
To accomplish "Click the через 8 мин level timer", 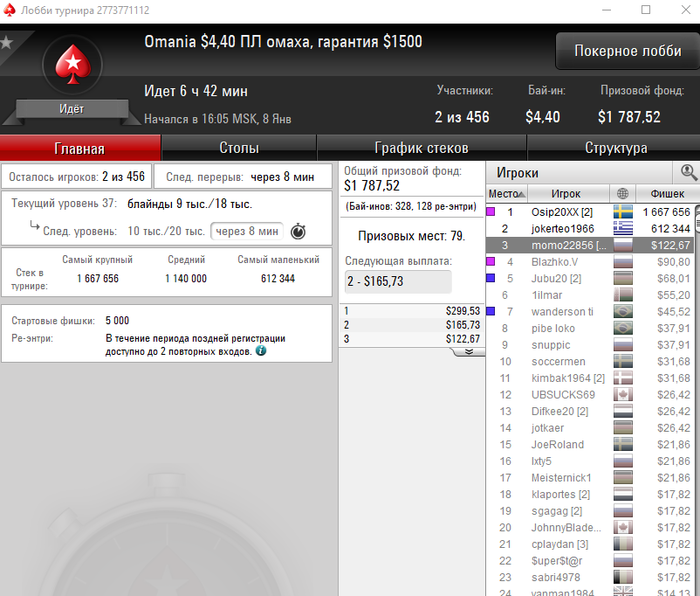I will pos(247,231).
